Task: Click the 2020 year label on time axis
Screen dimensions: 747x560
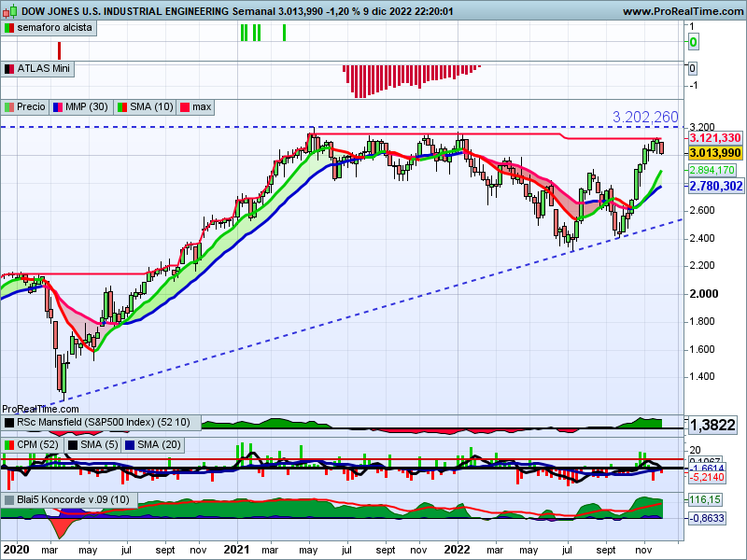Action: tap(17, 550)
